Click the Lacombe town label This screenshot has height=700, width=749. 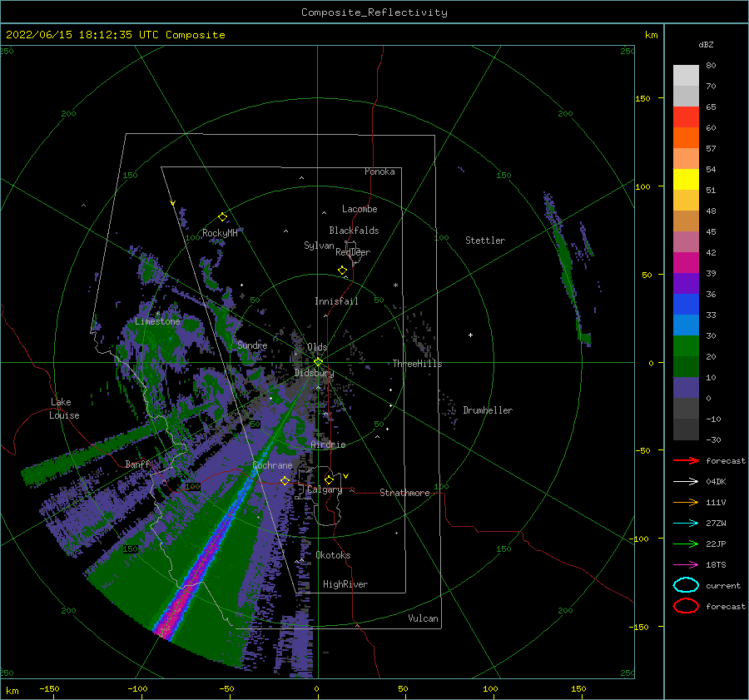(x=360, y=209)
